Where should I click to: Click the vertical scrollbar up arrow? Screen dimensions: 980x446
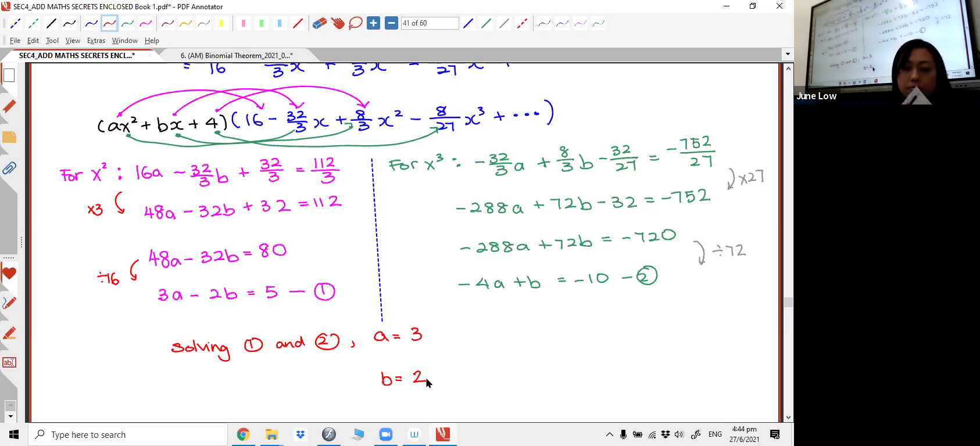[788, 68]
